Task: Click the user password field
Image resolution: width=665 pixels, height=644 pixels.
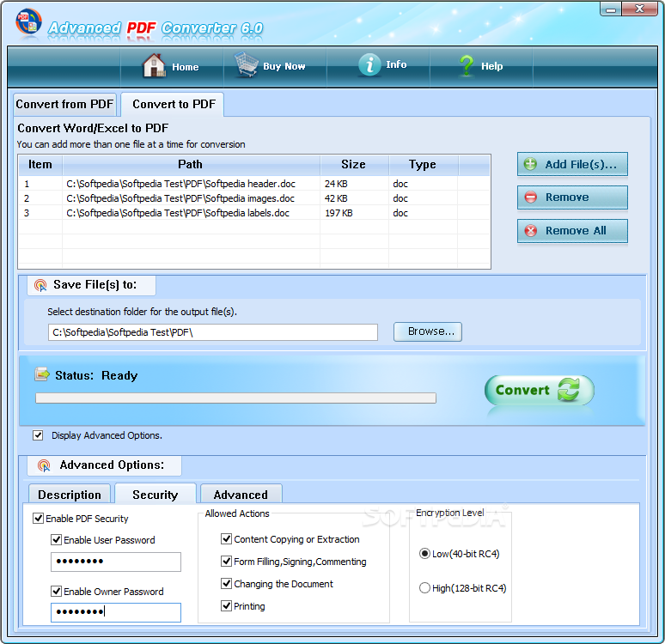Action: (x=116, y=562)
